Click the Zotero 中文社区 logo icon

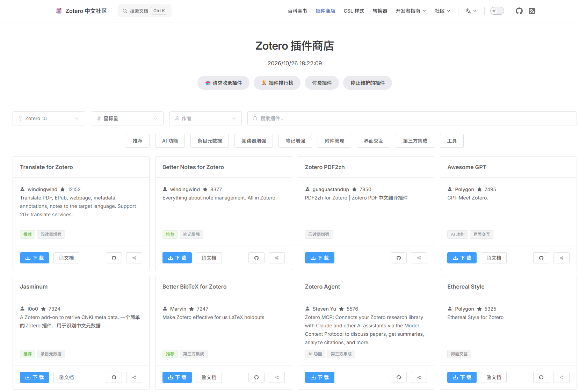[x=59, y=11]
